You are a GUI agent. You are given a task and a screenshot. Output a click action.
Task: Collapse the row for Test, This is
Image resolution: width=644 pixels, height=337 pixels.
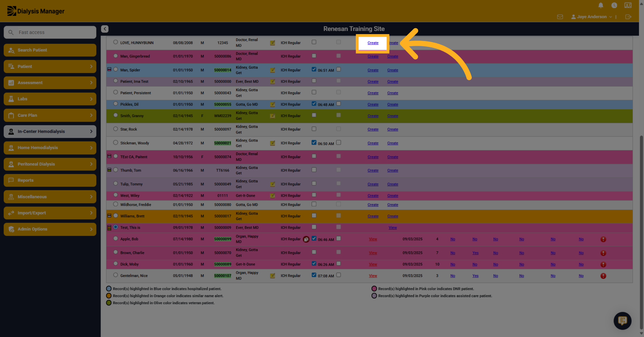click(109, 228)
